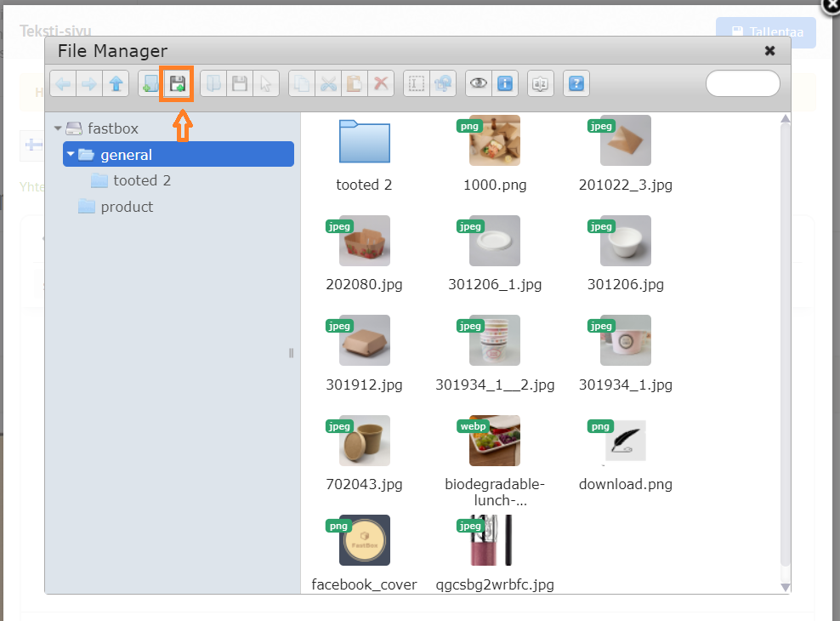Screen dimensions: 840x621
Task: Click the red Delete icon
Action: pyautogui.click(x=381, y=83)
